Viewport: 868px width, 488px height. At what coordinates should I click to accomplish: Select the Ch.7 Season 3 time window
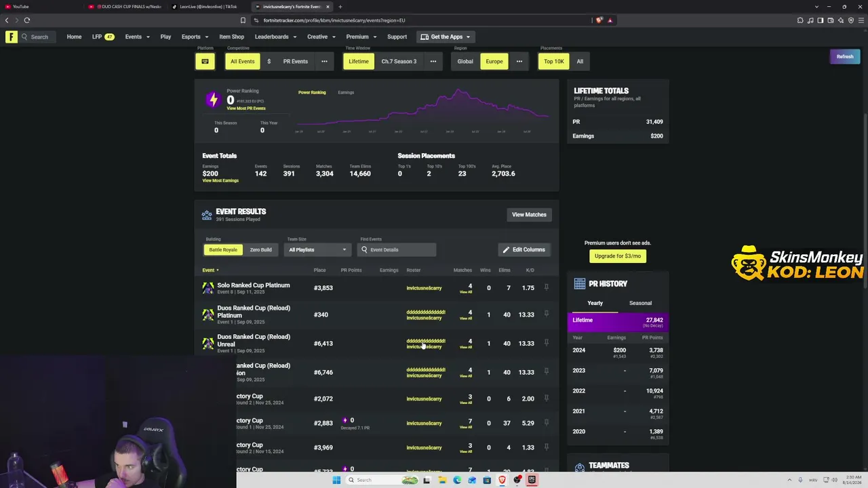(x=399, y=61)
